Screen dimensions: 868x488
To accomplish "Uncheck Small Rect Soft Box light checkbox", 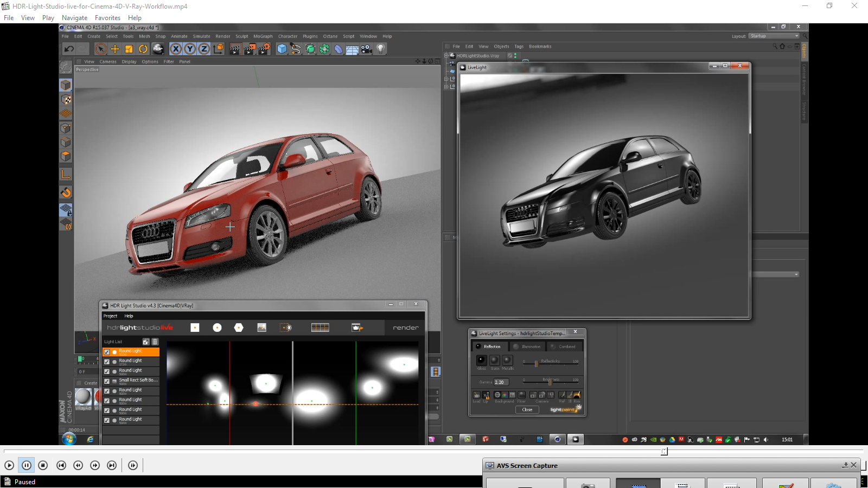I will coord(107,381).
